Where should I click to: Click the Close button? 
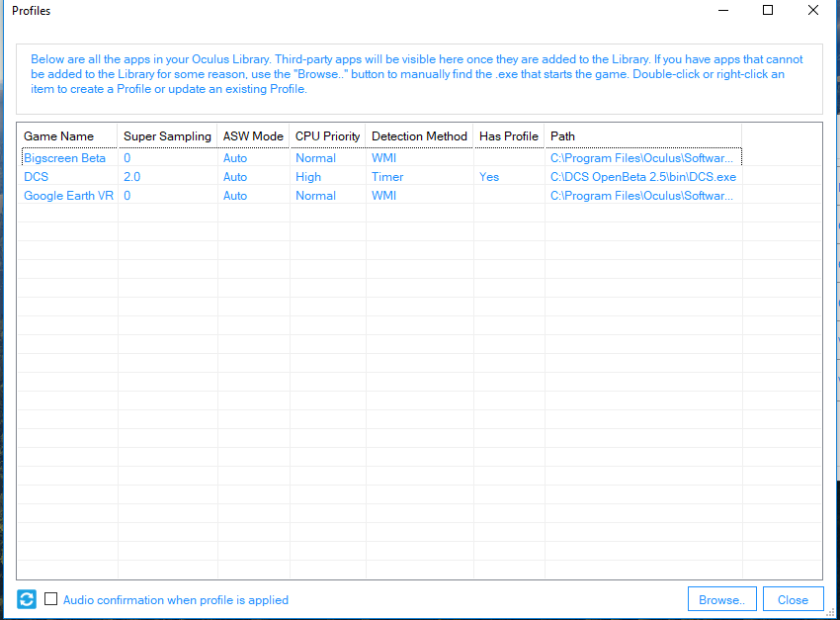[793, 599]
